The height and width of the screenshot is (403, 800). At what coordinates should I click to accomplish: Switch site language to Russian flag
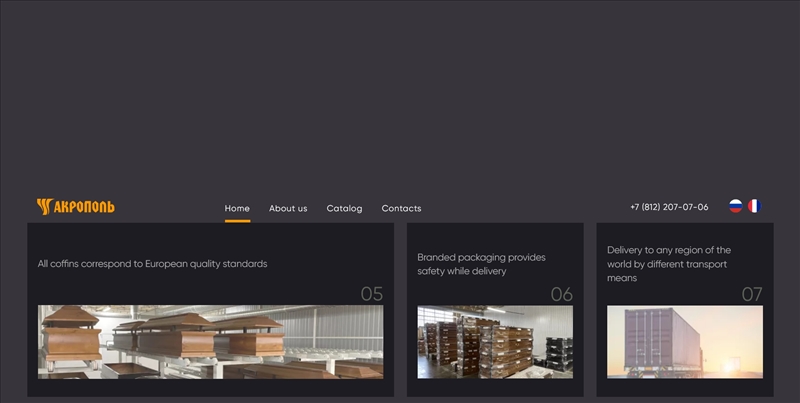[x=735, y=206]
